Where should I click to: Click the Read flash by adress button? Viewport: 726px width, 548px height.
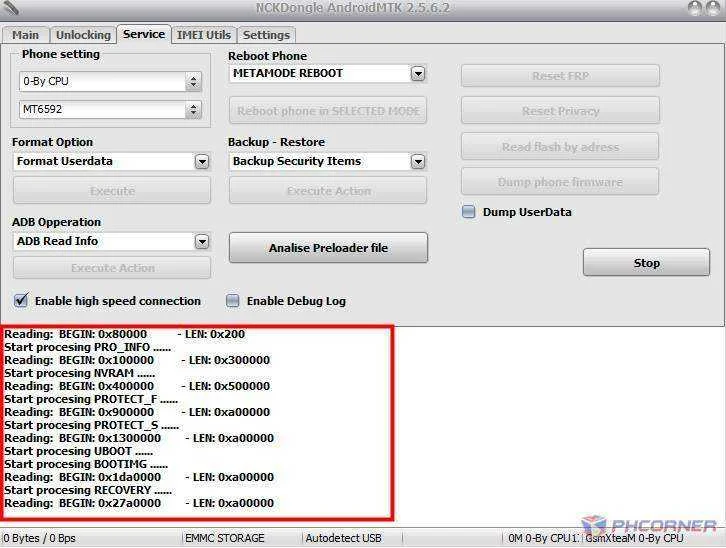560,147
